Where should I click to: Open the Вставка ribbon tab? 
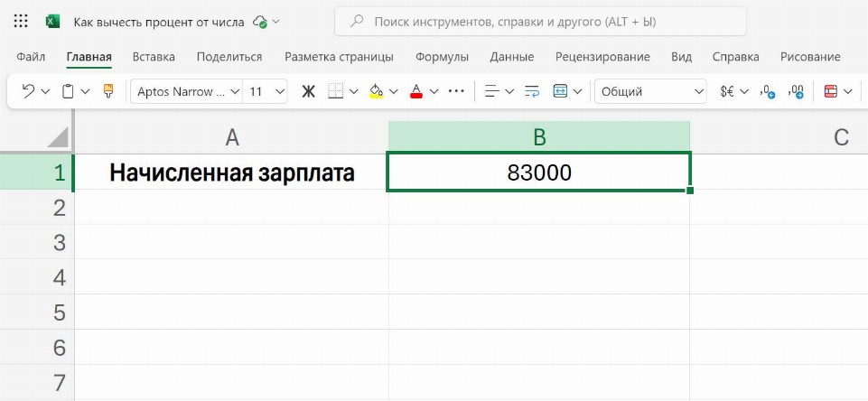tap(154, 57)
